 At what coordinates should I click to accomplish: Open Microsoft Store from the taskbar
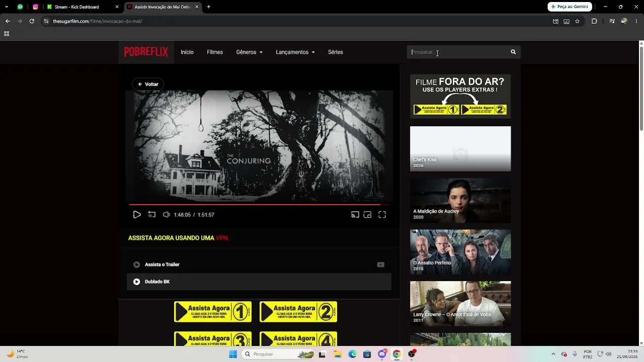(367, 354)
